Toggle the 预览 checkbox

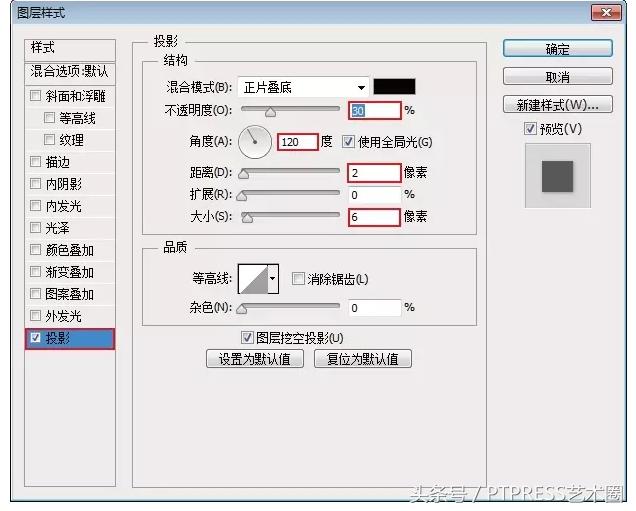pyautogui.click(x=530, y=129)
